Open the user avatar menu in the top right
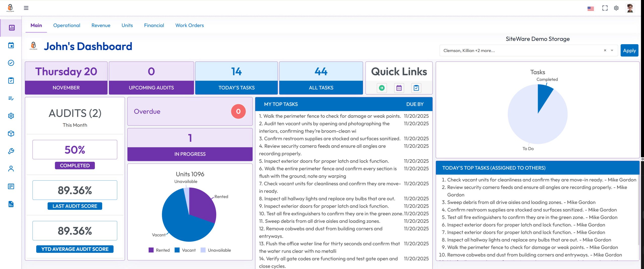The image size is (644, 269). point(630,8)
